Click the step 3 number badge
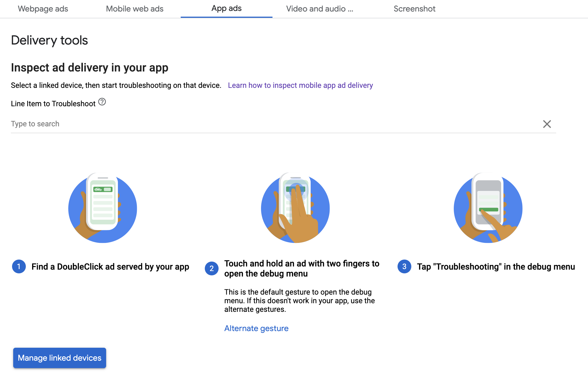This screenshot has height=375, width=588. click(404, 266)
